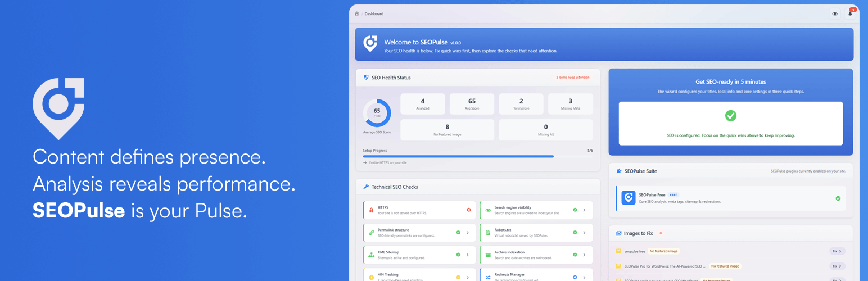Click the green enabled check for SEOPulse Free
This screenshot has height=281, width=868.
(x=838, y=198)
